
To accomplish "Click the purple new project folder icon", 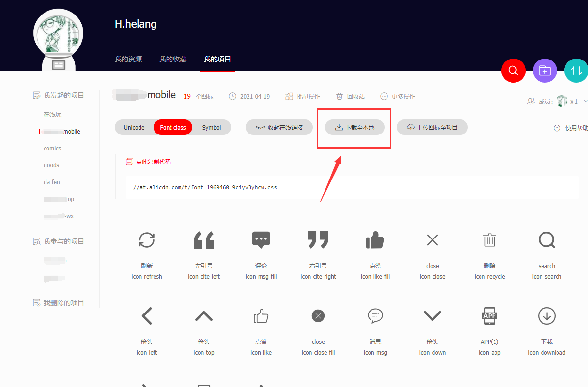I will pyautogui.click(x=545, y=71).
